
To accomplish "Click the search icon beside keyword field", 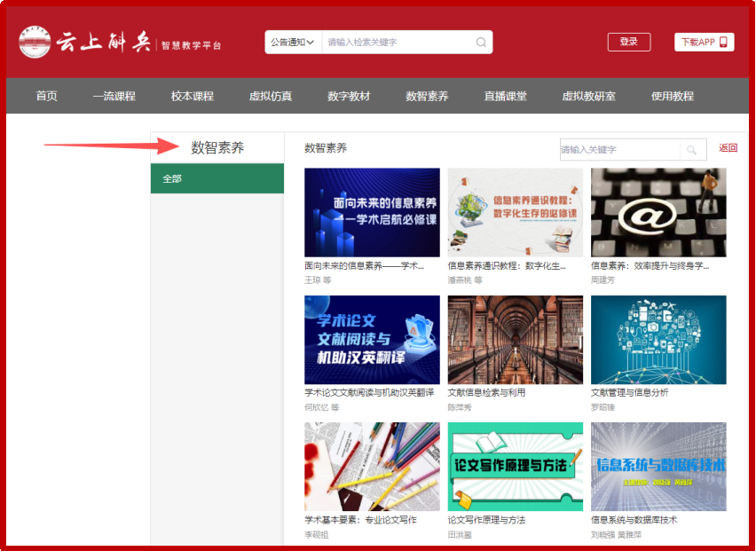I will click(692, 150).
